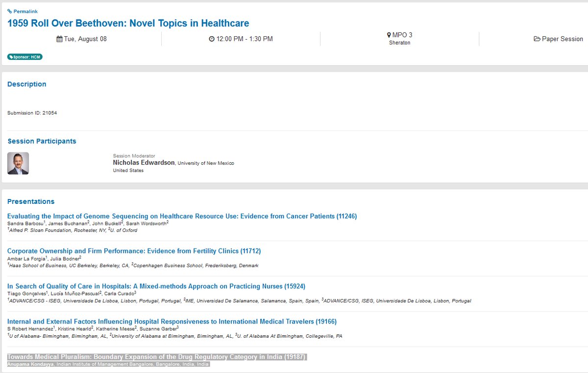Click the permalink chain icon

(x=10, y=11)
